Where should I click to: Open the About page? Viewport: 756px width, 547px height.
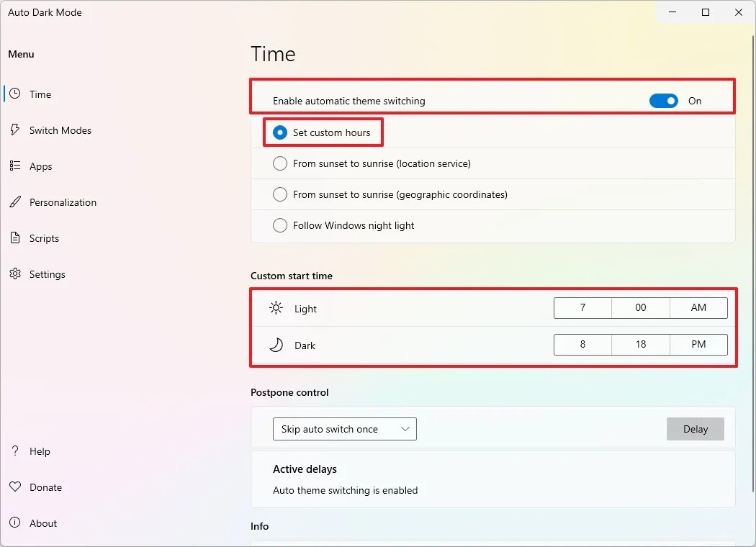[14, 523]
